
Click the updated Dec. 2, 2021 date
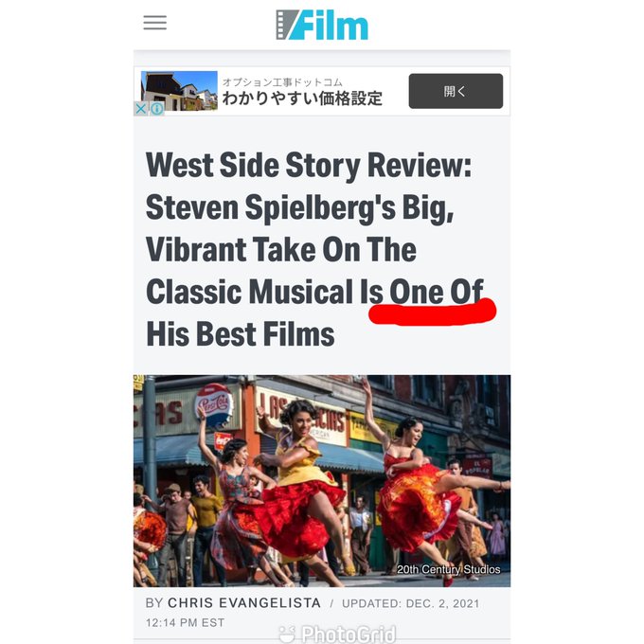point(411,603)
